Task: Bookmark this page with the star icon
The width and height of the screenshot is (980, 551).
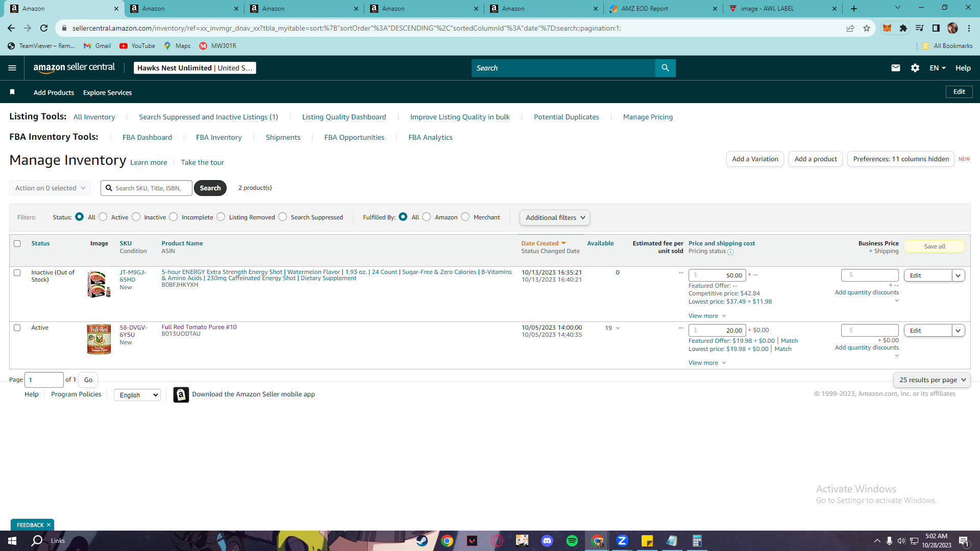Action: 867,28
